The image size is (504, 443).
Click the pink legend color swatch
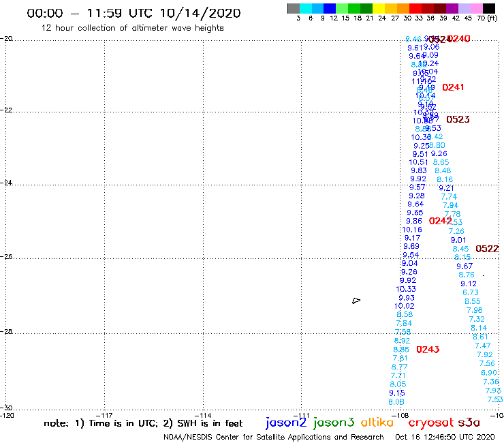tap(476, 8)
